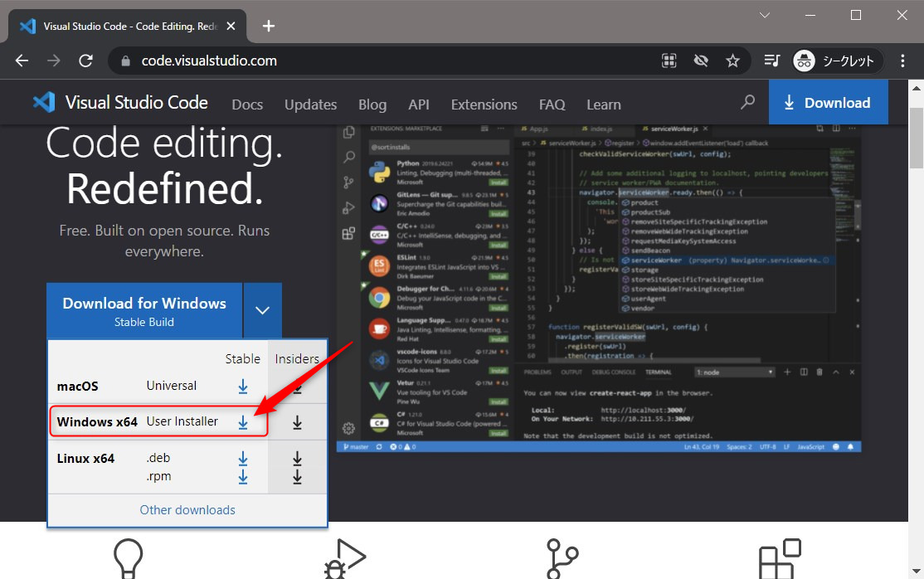The width and height of the screenshot is (924, 579).
Task: Select the Extensions navigation item
Action: point(484,105)
